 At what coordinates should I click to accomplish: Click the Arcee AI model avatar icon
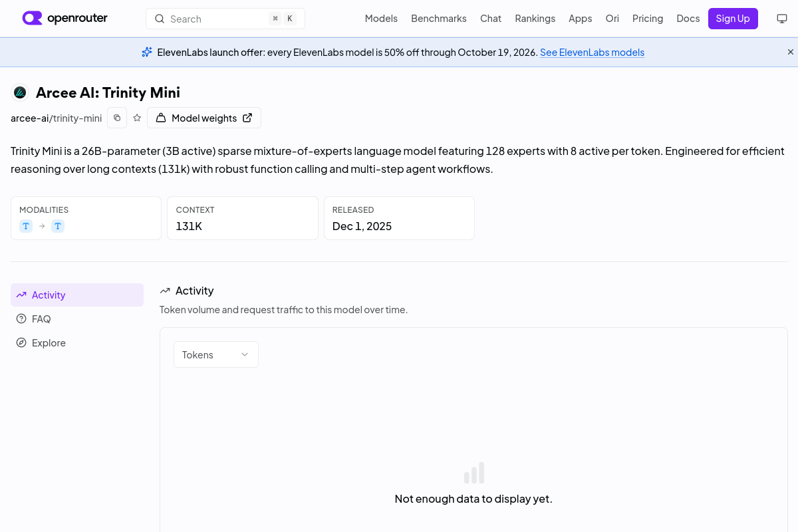pyautogui.click(x=20, y=92)
